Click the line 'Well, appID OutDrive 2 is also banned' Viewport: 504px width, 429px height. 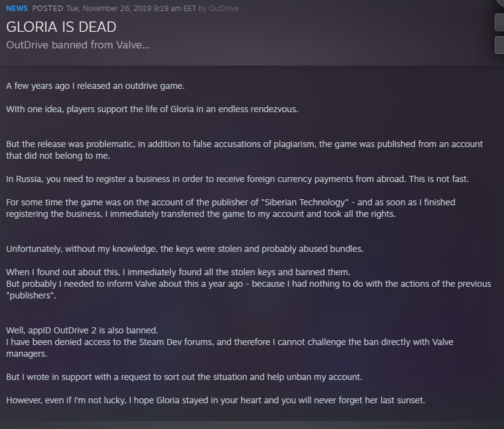[x=82, y=330]
